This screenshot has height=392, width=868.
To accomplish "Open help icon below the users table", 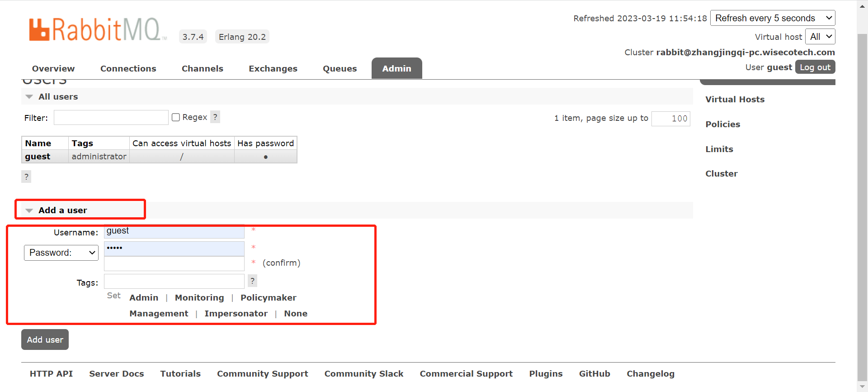I will click(x=26, y=177).
